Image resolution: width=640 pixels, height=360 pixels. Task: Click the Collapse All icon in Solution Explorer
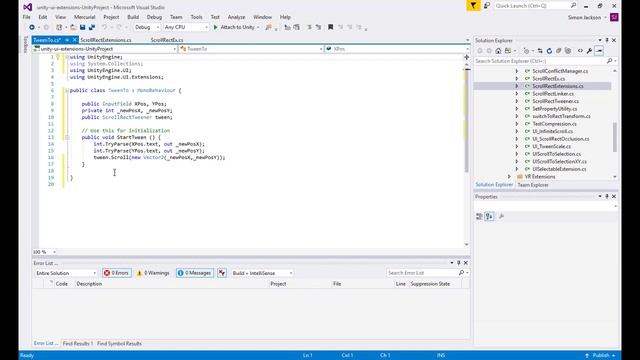click(x=559, y=51)
